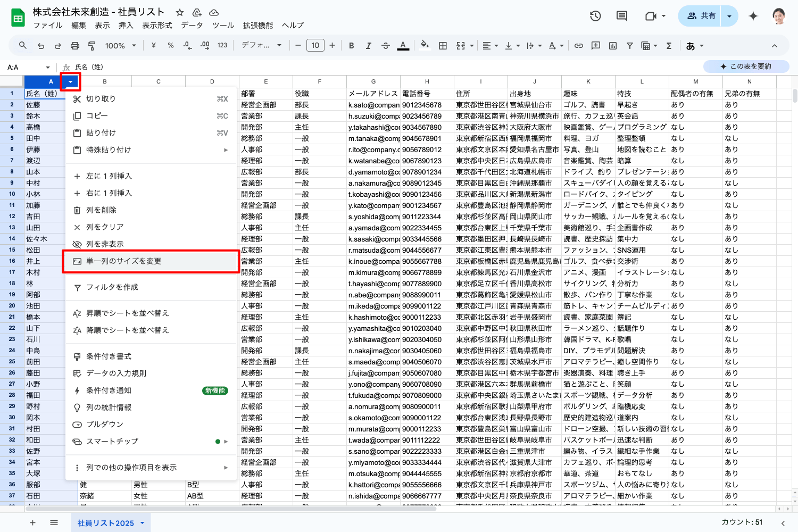
Task: Toggle strikethrough formatting
Action: pyautogui.click(x=386, y=46)
